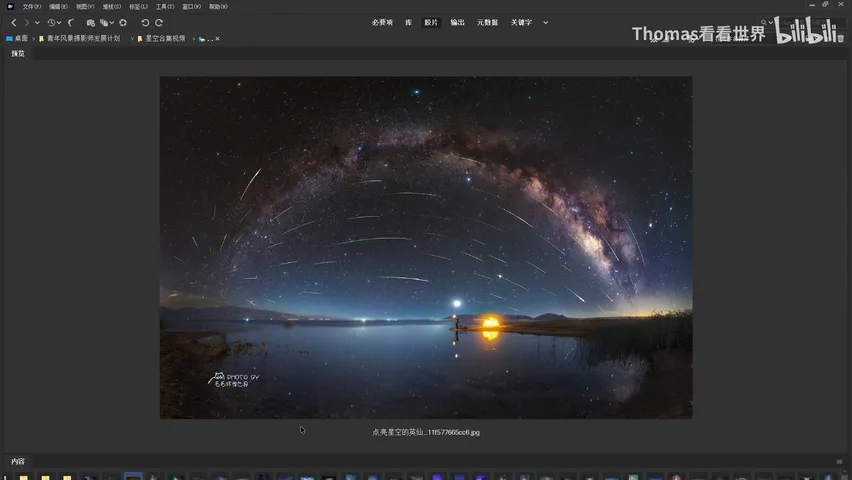Select the 预览 panel tab
852x480 pixels.
click(x=18, y=53)
